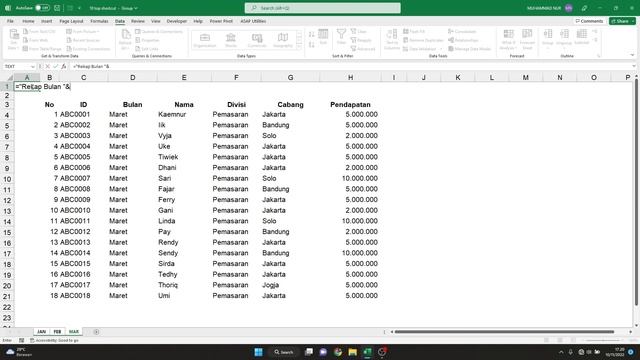Click the Save icon in title bar

(x=57, y=8)
